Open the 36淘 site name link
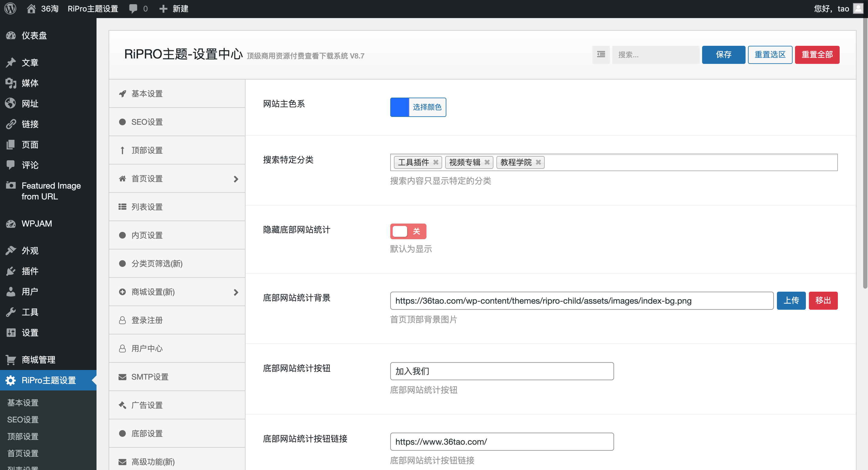The image size is (868, 470). click(x=49, y=9)
